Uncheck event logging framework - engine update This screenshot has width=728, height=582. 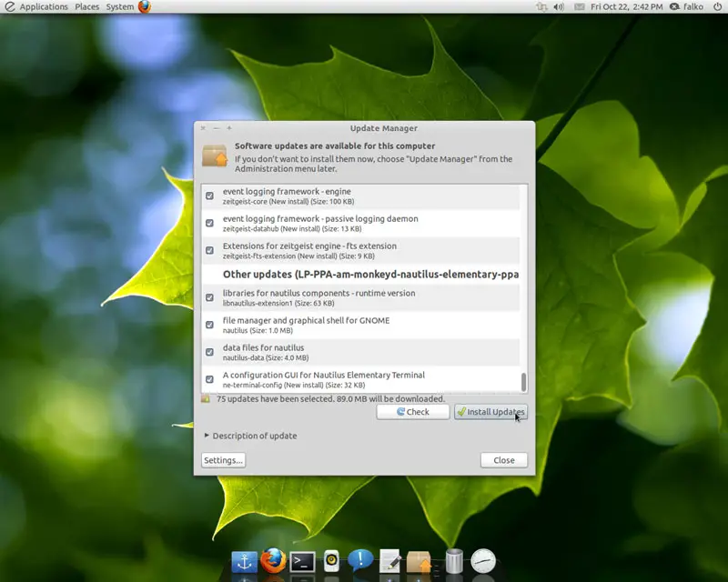point(210,196)
